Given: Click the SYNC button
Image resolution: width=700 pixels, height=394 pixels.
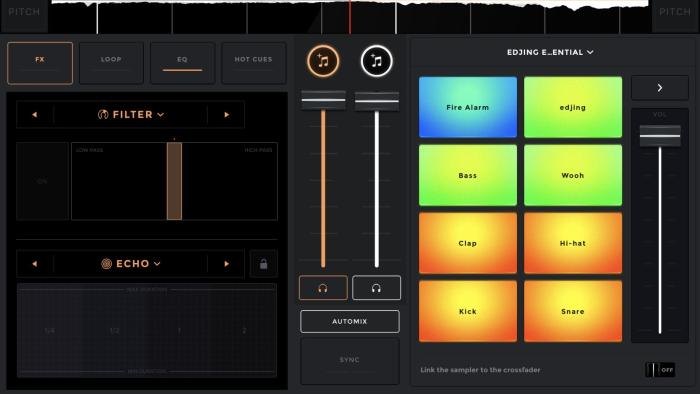Looking at the screenshot, I should 350,361.
